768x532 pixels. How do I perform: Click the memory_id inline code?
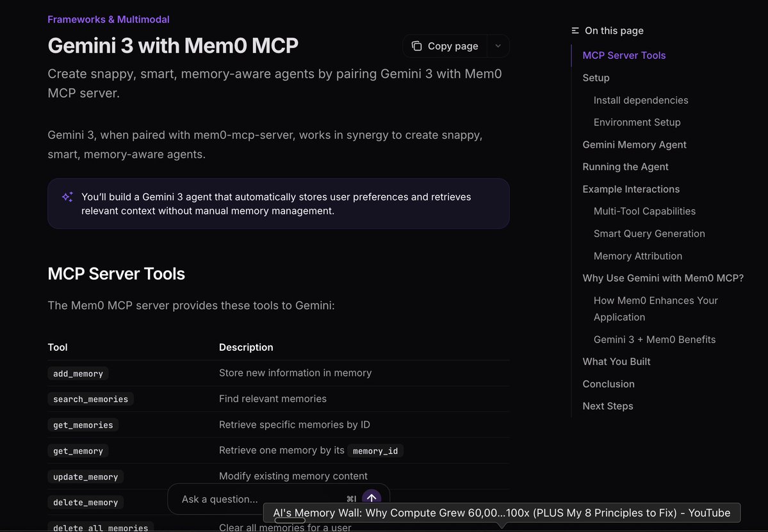375,451
